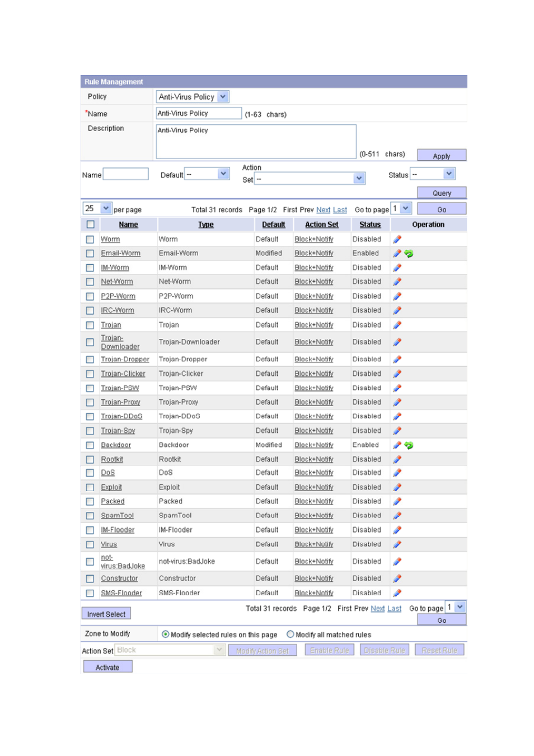Reset the Email-Worm rule green arrow icon

409,254
